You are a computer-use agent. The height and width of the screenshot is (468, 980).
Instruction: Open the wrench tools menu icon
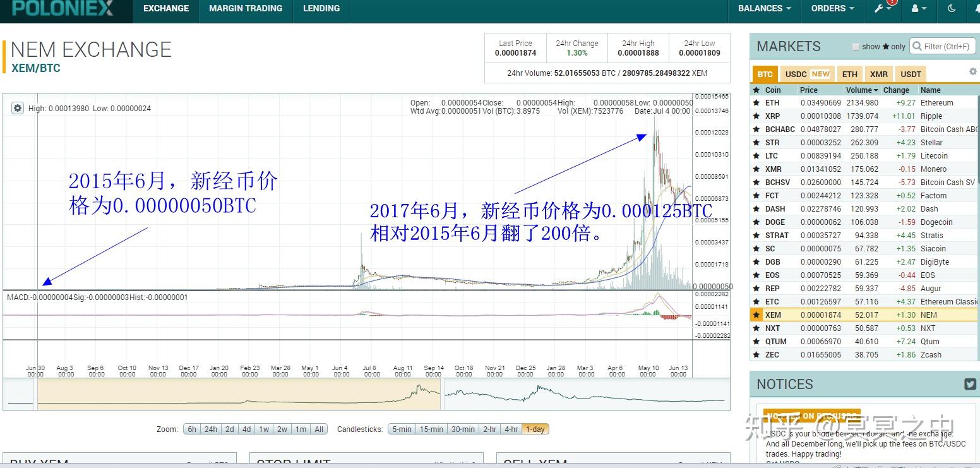point(882,8)
